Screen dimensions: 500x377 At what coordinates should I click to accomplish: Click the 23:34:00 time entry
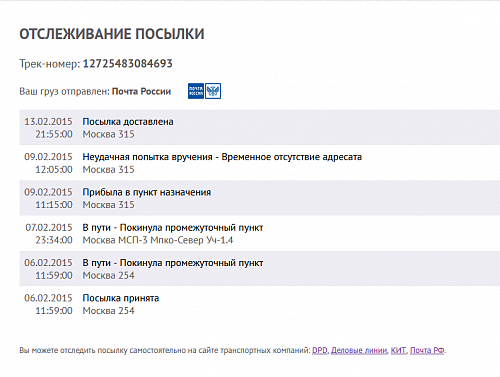pyautogui.click(x=54, y=240)
